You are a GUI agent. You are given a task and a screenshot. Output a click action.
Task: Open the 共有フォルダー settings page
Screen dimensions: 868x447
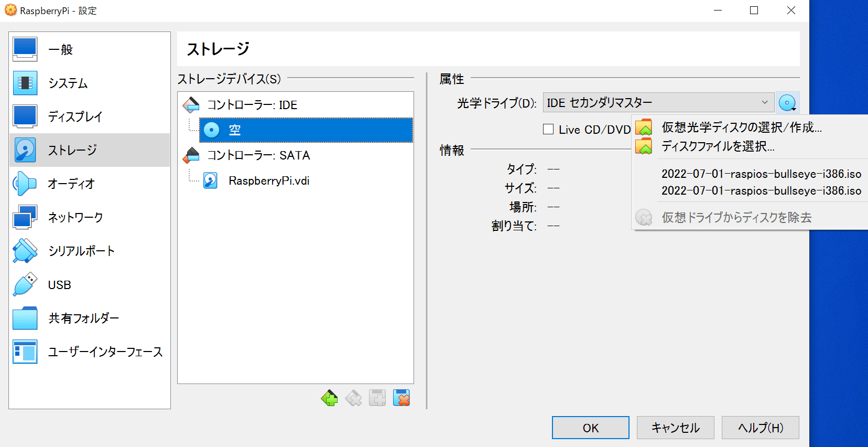click(90, 318)
